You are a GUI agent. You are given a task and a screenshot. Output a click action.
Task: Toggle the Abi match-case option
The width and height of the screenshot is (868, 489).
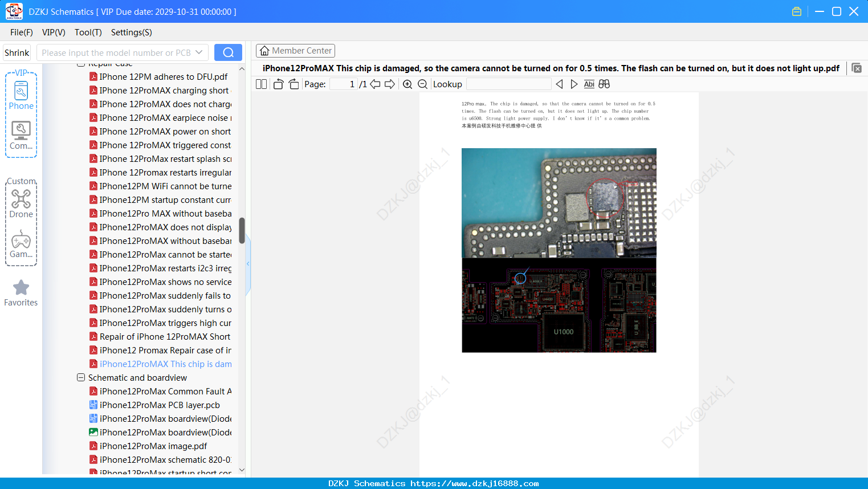[x=589, y=84]
